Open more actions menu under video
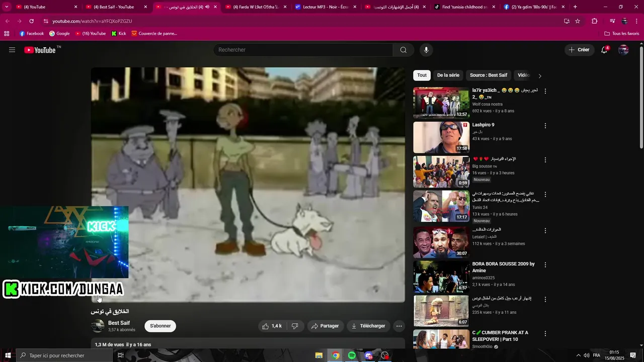 (399, 326)
